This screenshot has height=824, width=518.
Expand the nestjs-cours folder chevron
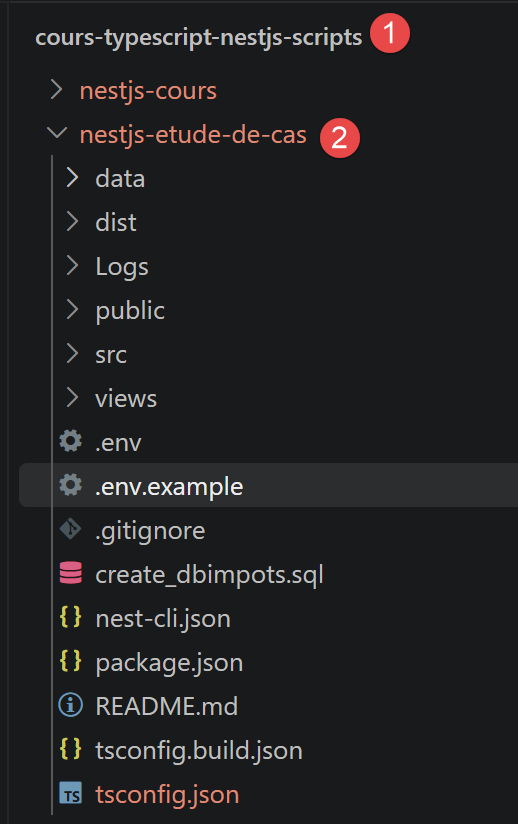point(56,90)
